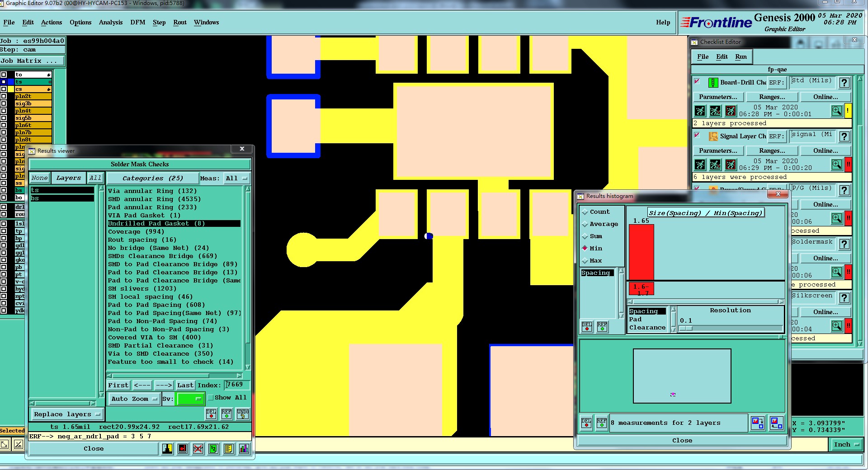Open magnifier results for Board-Drill Check
The image size is (868, 470).
click(837, 110)
